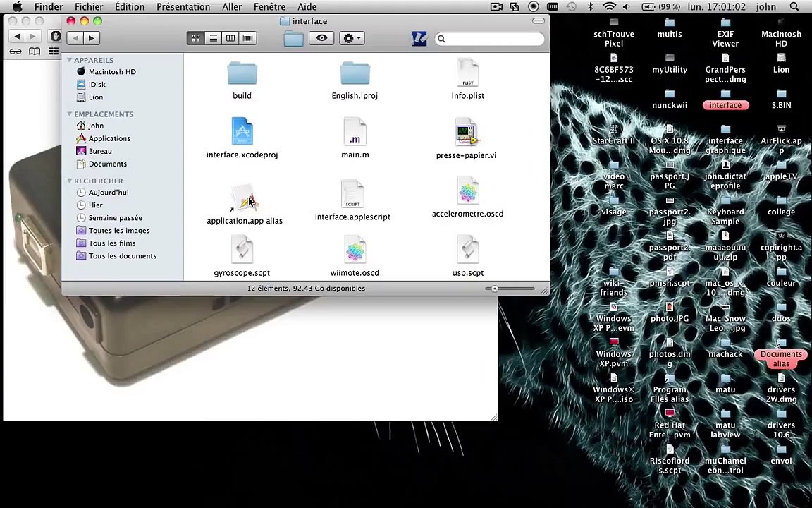
Task: Select EXIF Viewer desktop icon
Action: coord(725,33)
